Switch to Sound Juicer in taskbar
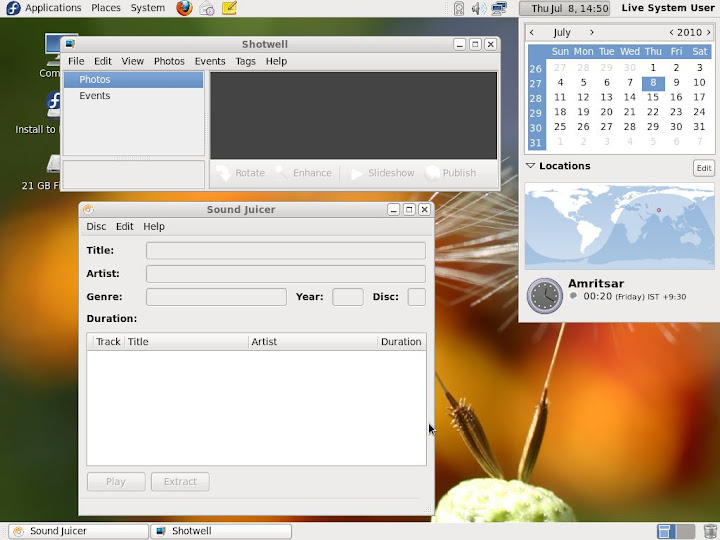 (79, 531)
